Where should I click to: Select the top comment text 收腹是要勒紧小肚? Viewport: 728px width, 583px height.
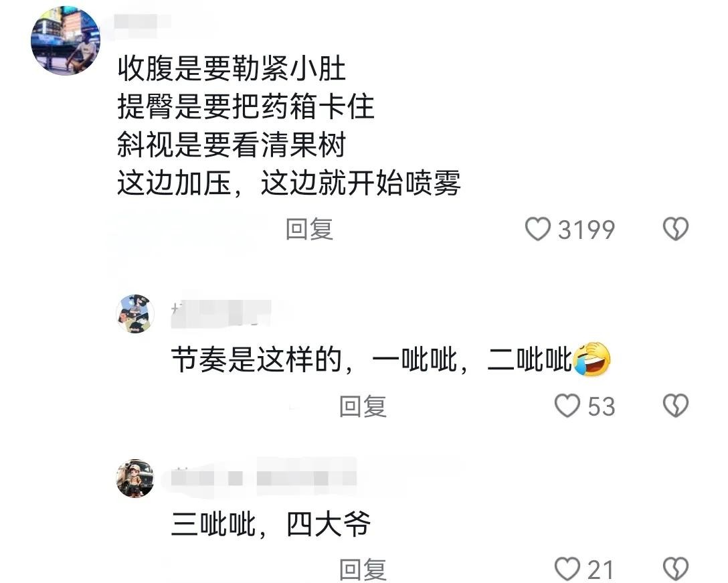(232, 69)
